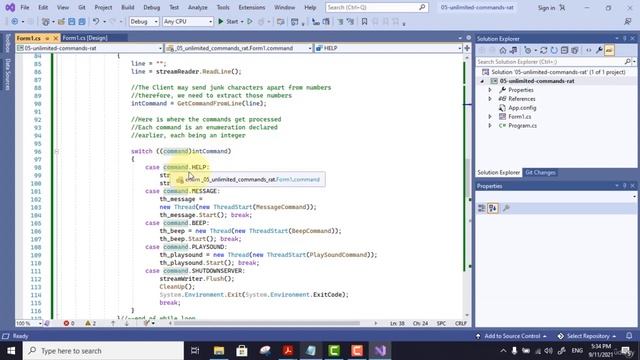Click Alphabetical sort icon in Properties panel
Viewport: 640px width, 360px height.
493,208
